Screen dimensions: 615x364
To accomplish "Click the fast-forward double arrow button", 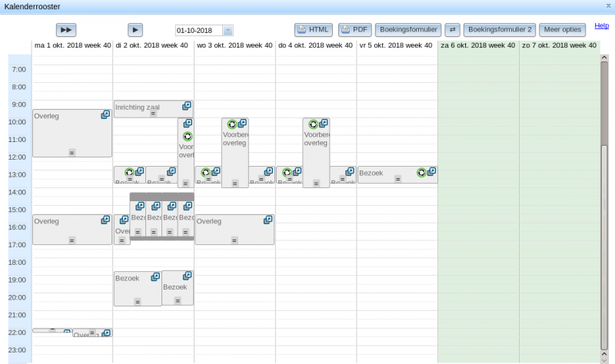I will pyautogui.click(x=66, y=30).
